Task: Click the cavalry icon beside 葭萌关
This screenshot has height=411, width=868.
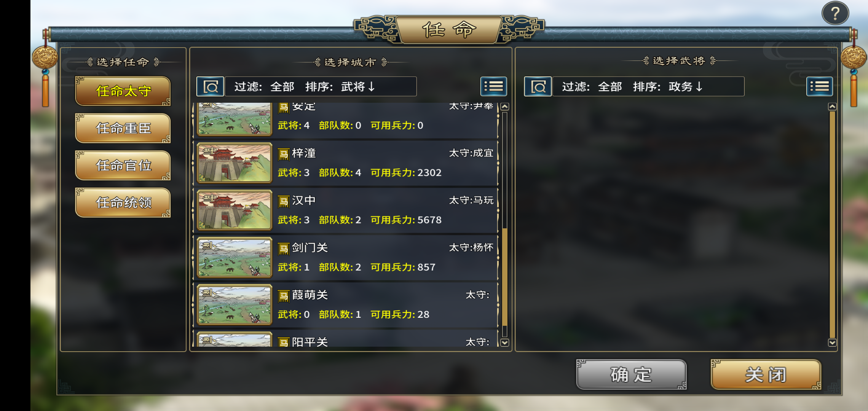Action: [x=283, y=296]
